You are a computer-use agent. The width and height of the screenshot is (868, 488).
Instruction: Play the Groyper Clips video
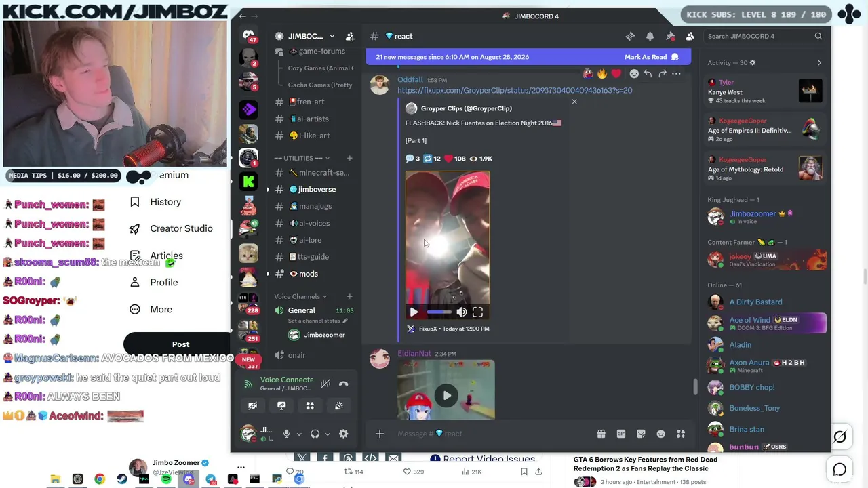pyautogui.click(x=414, y=312)
